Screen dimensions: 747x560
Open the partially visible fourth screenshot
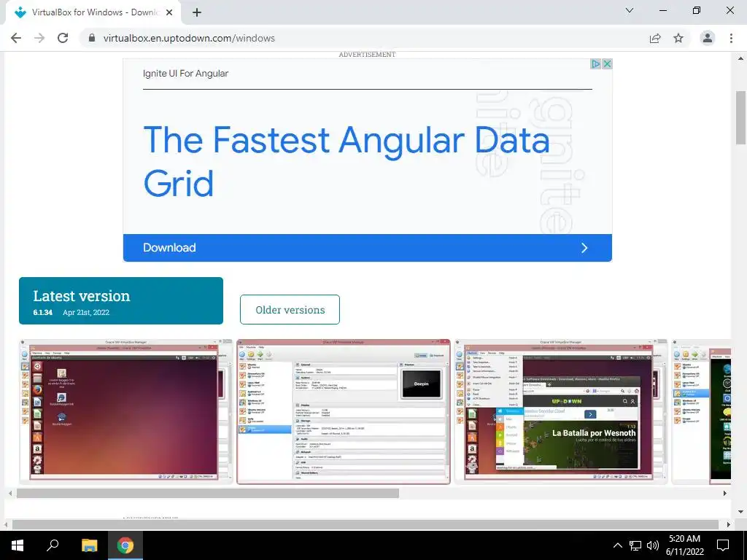pyautogui.click(x=701, y=411)
